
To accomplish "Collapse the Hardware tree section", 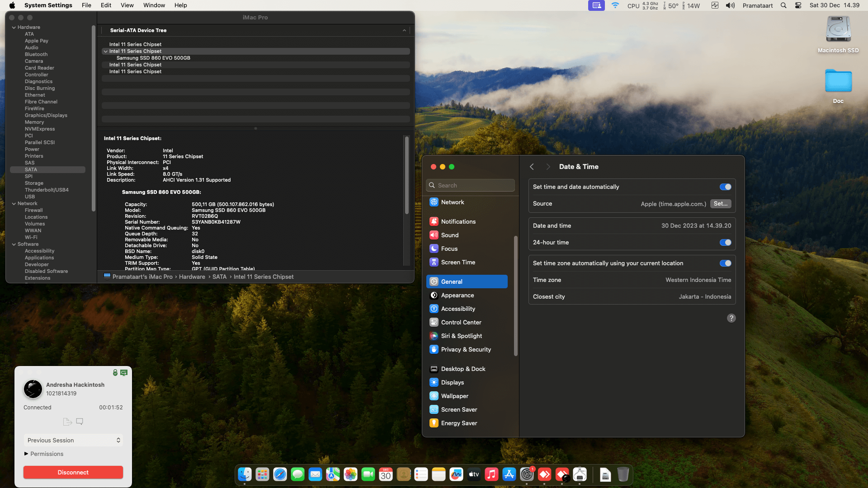I will (x=14, y=28).
